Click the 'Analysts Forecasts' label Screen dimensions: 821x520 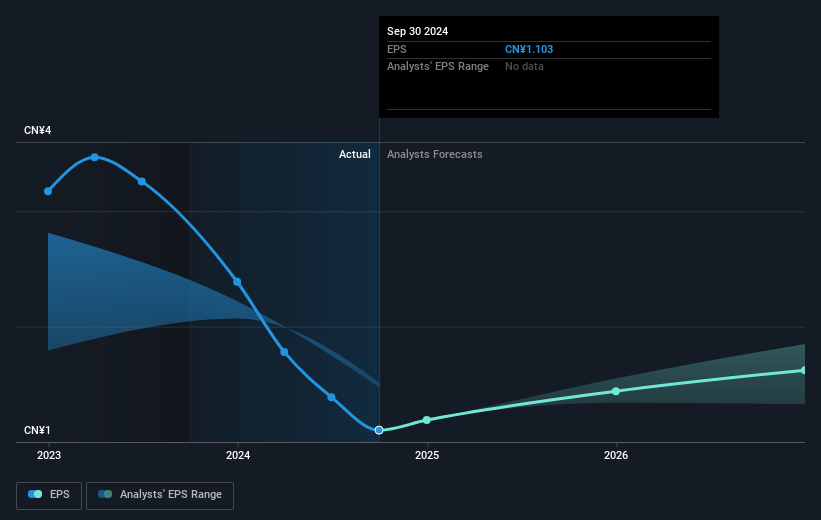coord(435,154)
